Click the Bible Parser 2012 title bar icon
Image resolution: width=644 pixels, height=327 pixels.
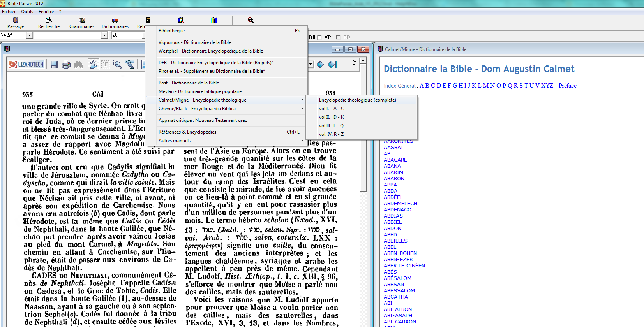pos(3,3)
